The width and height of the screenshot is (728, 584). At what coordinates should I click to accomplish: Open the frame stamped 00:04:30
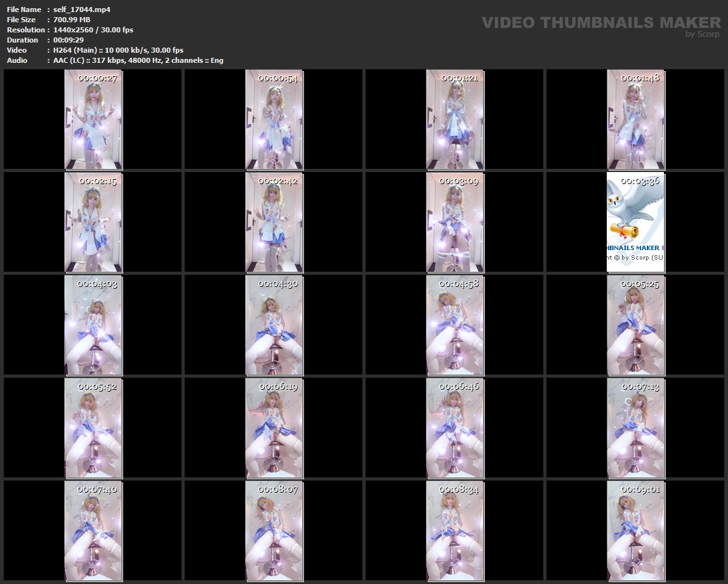(x=274, y=325)
